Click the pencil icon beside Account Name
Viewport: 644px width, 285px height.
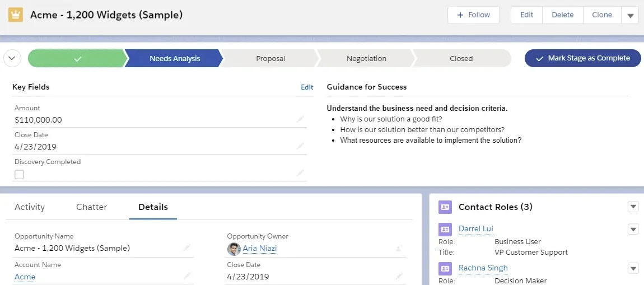pyautogui.click(x=187, y=276)
